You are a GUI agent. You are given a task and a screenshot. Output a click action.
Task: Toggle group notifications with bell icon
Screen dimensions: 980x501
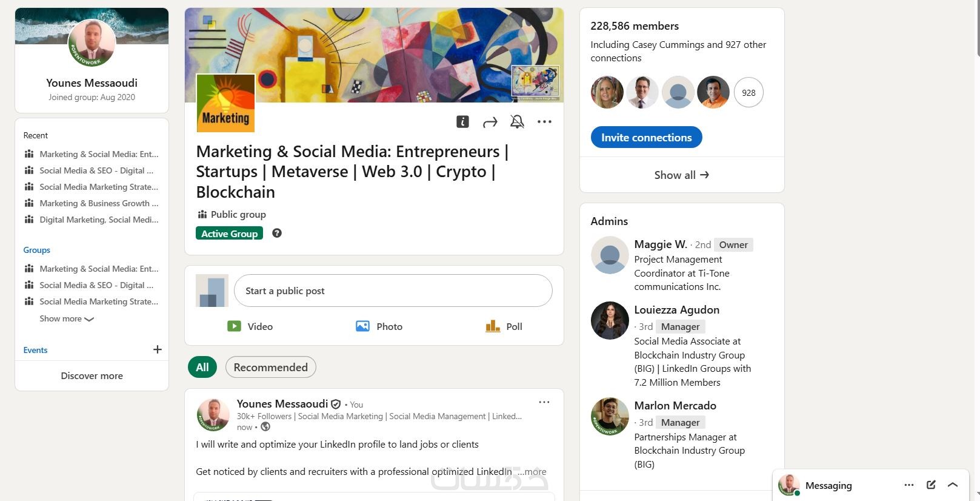pos(517,122)
